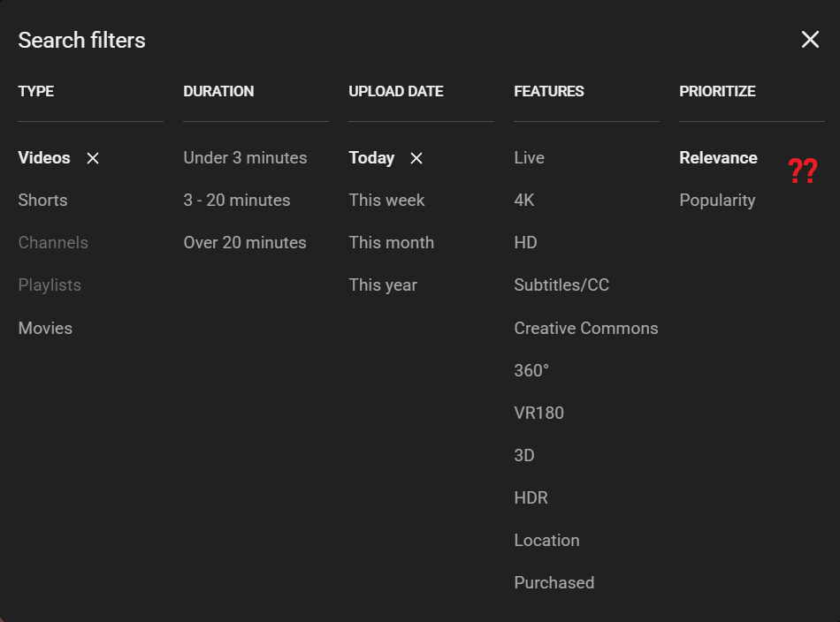Select the Movies type filter

pyautogui.click(x=45, y=328)
